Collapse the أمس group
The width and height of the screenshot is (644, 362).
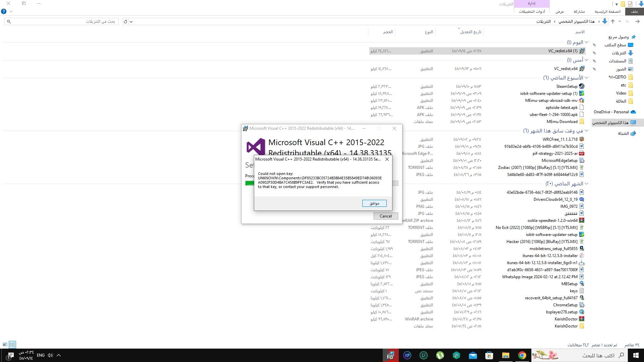(x=586, y=60)
